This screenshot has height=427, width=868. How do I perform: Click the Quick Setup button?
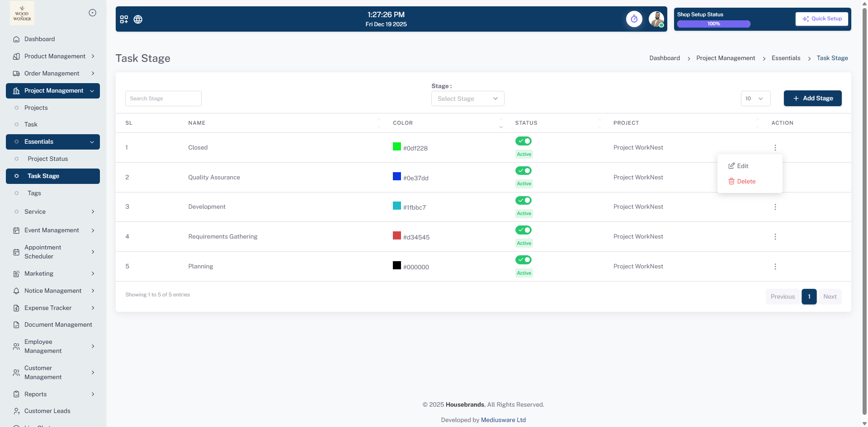pos(821,19)
